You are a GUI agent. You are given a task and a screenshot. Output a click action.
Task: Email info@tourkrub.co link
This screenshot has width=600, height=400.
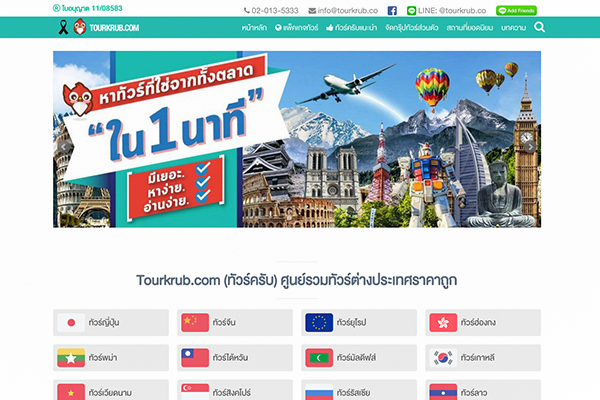coord(343,11)
